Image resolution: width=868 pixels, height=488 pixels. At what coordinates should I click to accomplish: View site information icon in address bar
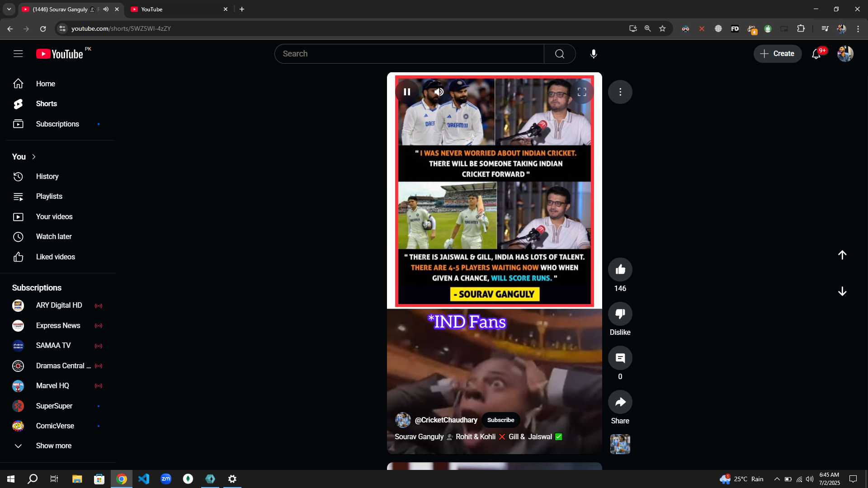pyautogui.click(x=62, y=28)
